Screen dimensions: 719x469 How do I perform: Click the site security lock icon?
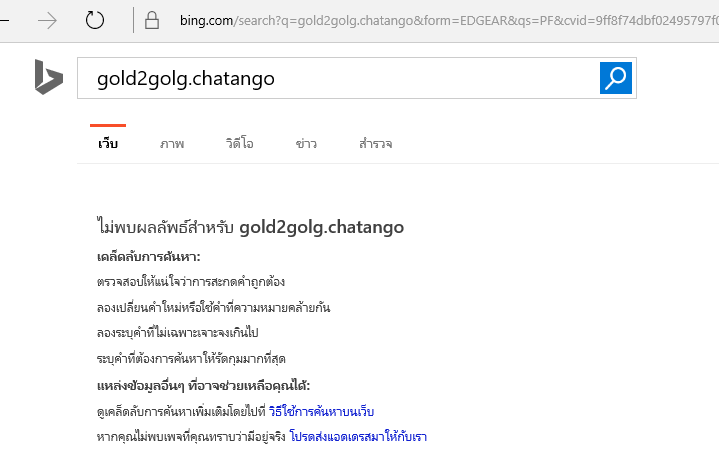coord(152,20)
